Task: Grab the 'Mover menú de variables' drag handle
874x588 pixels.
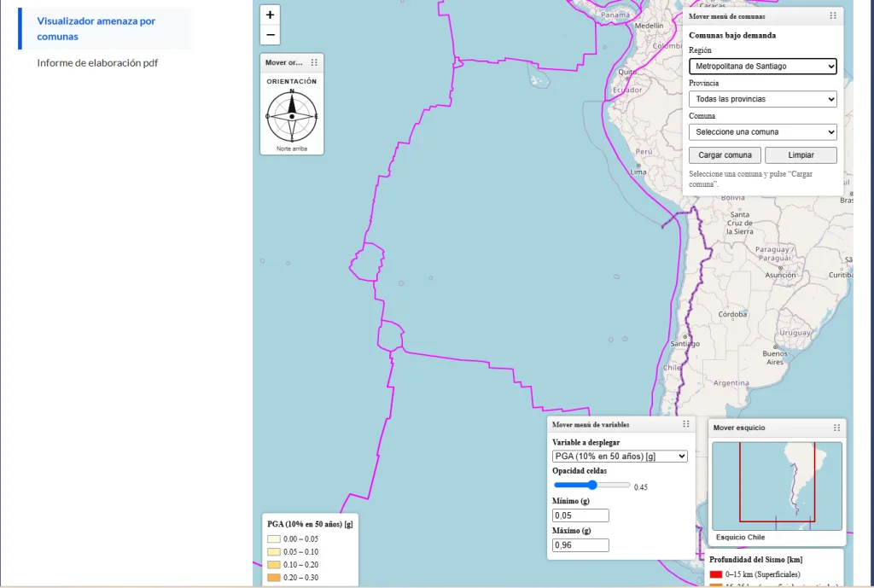Action: pos(686,424)
